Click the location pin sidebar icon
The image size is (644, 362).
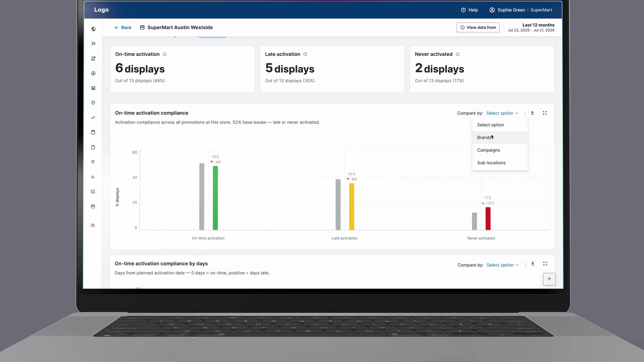[93, 103]
